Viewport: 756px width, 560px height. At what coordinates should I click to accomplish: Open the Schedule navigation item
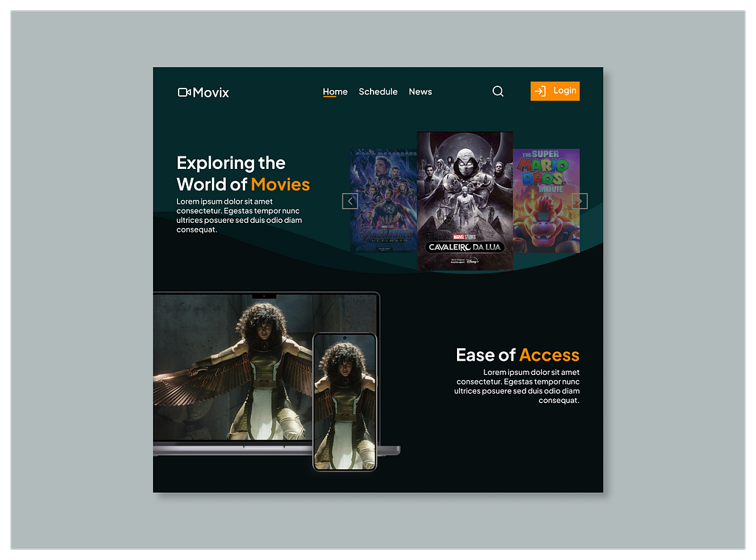(378, 91)
